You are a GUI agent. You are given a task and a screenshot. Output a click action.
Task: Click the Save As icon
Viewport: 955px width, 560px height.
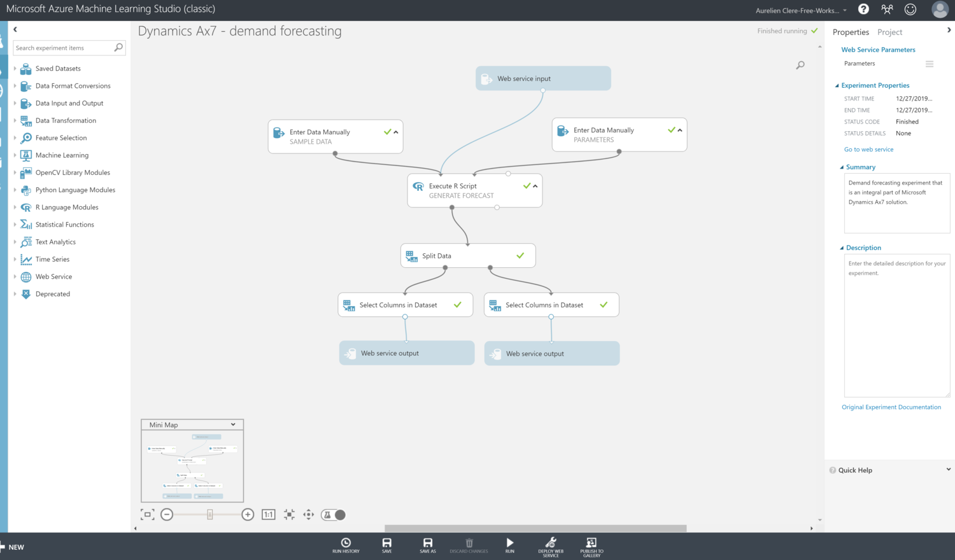coord(428,543)
